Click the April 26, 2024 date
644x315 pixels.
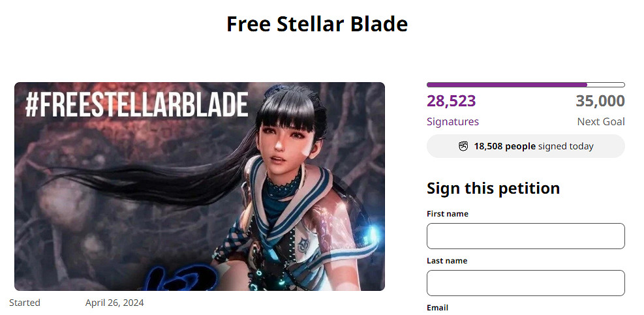(115, 303)
